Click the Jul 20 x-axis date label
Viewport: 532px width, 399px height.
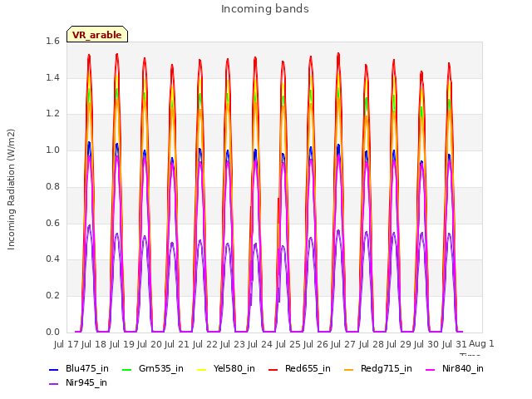coord(150,345)
